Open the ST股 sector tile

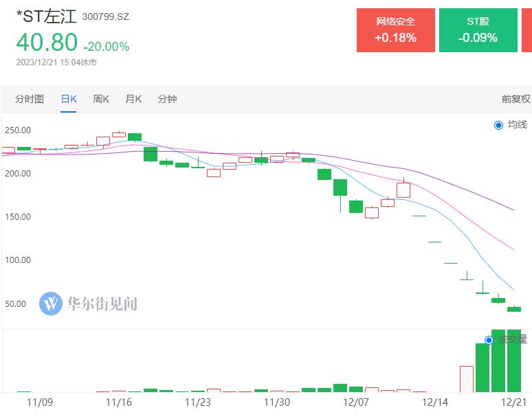(478, 30)
